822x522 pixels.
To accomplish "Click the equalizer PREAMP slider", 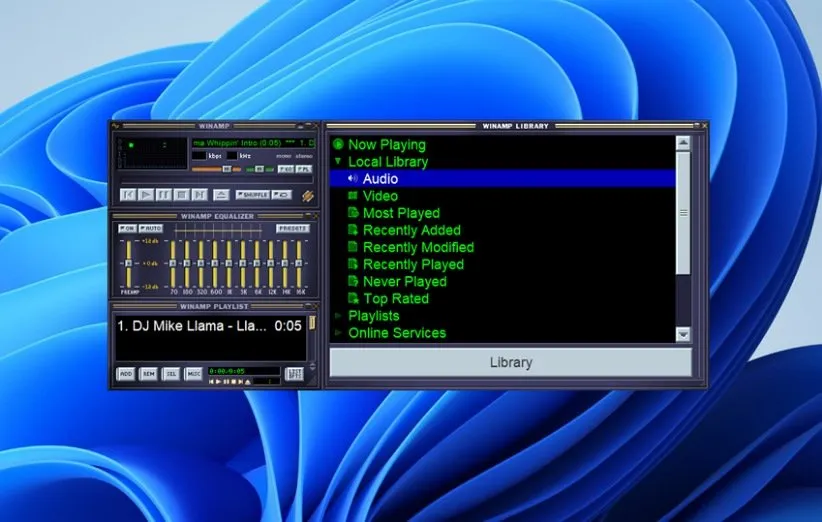I will tap(128, 262).
